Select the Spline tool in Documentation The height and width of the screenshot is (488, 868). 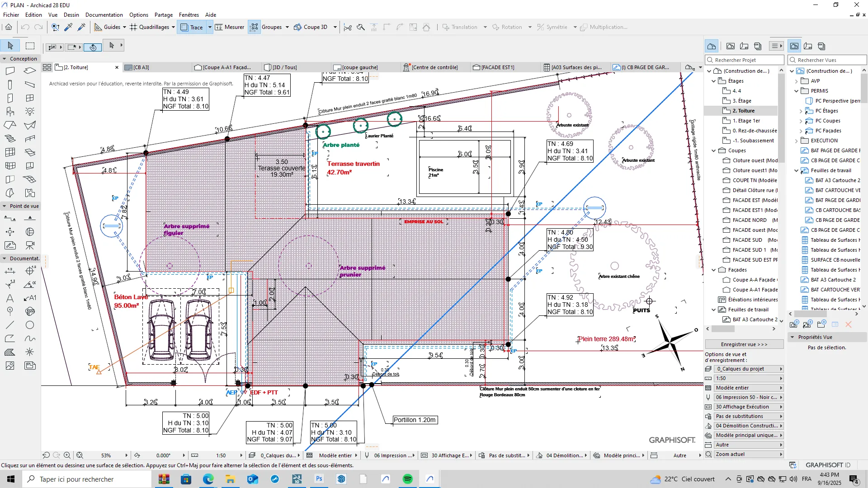pos(30,338)
